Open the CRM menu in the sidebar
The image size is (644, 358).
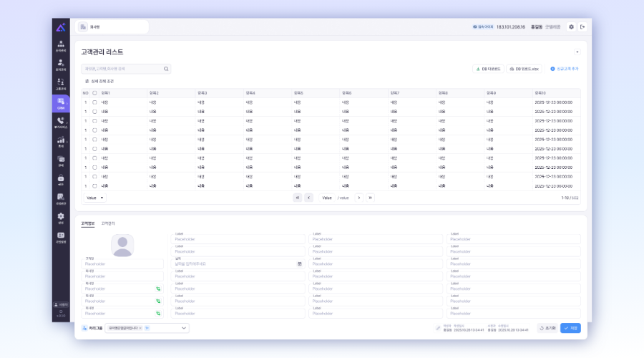pos(61,103)
